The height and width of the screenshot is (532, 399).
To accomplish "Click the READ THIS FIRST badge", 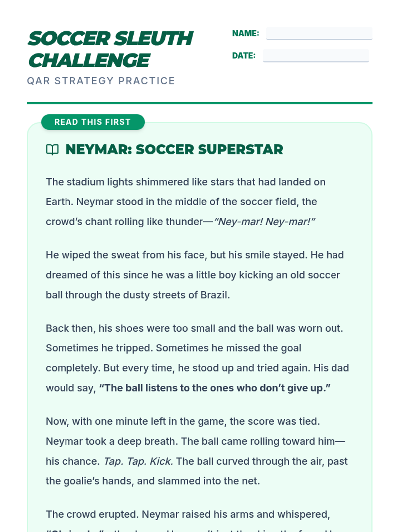I will pos(93,122).
